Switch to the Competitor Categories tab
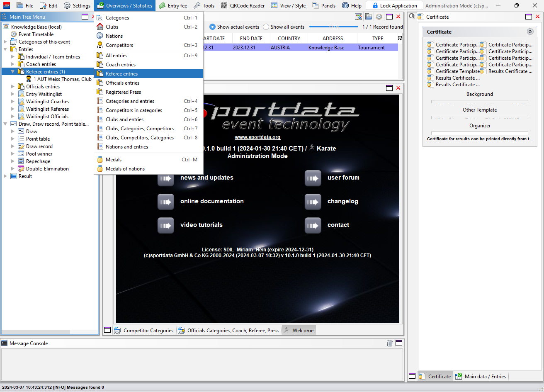544x392 pixels. pyautogui.click(x=144, y=331)
